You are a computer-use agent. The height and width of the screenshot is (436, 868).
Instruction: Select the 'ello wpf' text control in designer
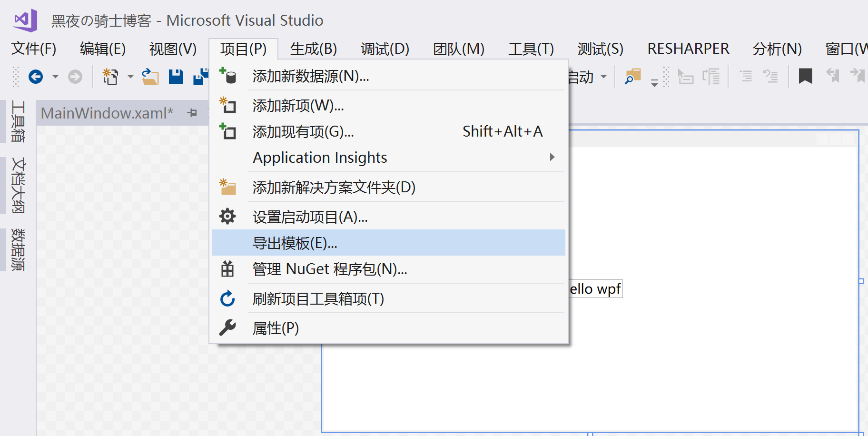[595, 289]
